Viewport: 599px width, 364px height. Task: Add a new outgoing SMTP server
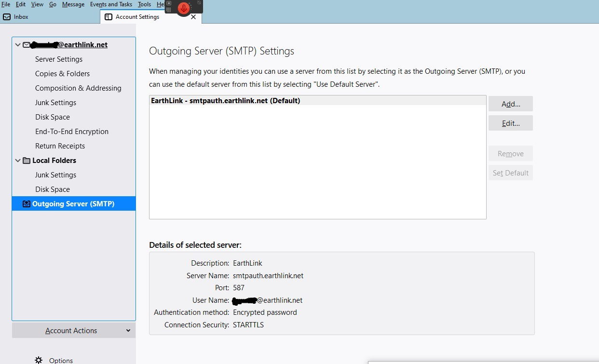511,104
